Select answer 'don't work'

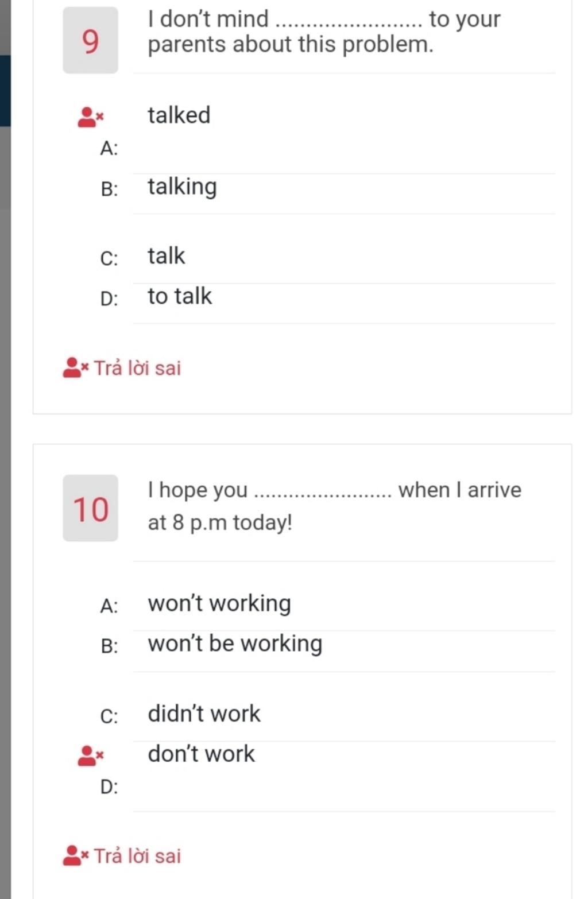point(201,754)
